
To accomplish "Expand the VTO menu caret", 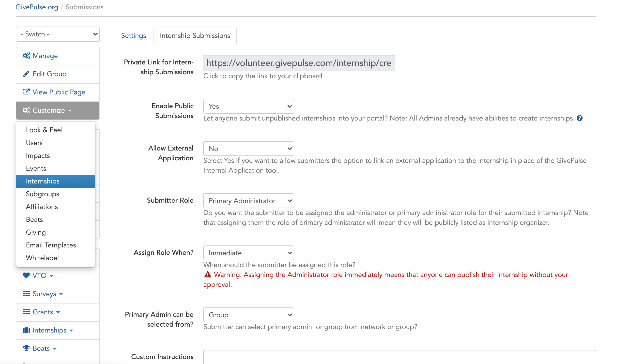I will (x=52, y=276).
